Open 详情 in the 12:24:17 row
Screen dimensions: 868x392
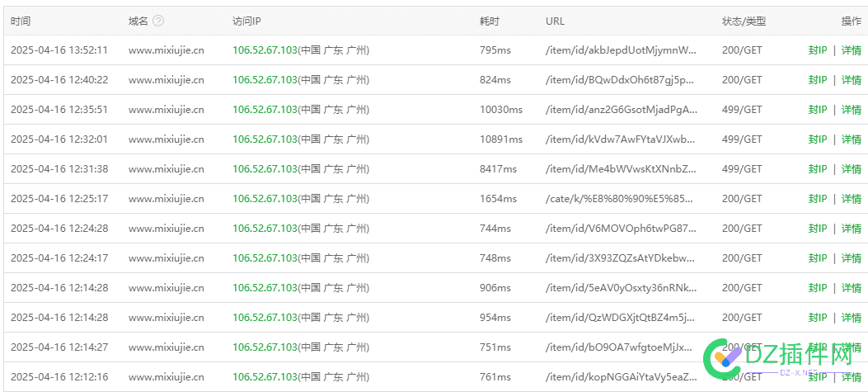point(852,257)
